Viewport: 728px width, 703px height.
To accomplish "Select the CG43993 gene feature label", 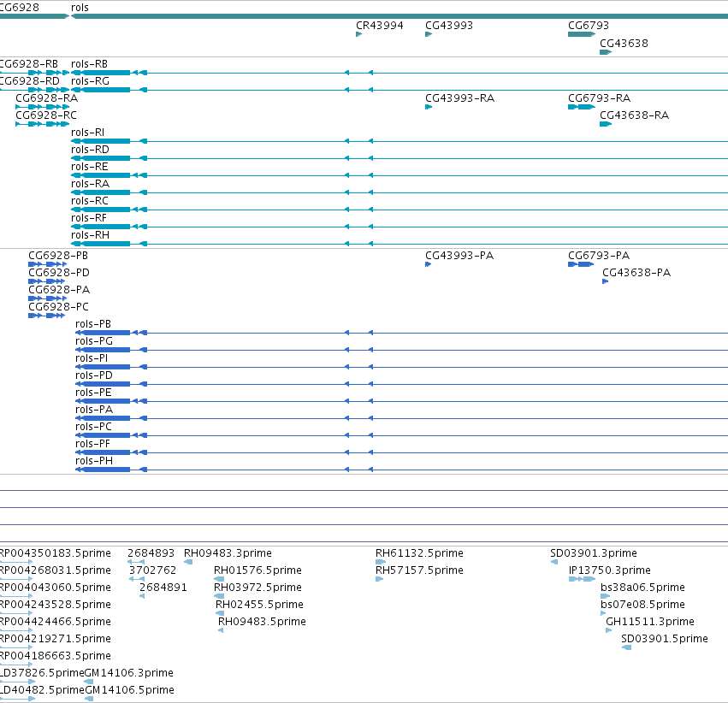I will pyautogui.click(x=449, y=26).
